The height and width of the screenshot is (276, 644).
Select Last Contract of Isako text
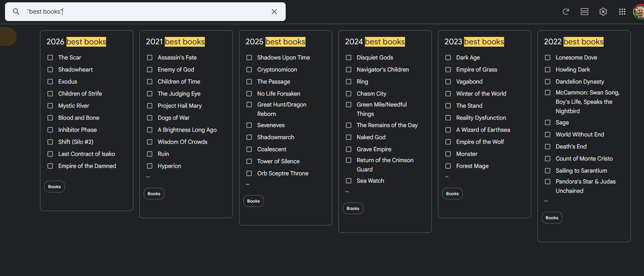(87, 154)
